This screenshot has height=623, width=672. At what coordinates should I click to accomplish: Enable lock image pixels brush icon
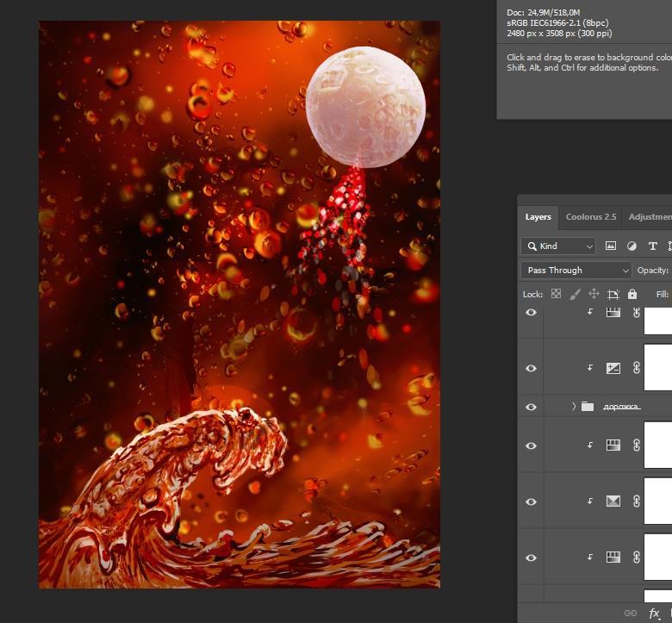pos(575,294)
